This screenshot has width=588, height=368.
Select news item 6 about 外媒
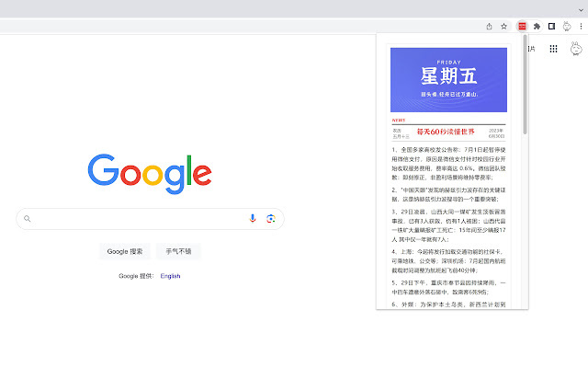point(448,305)
